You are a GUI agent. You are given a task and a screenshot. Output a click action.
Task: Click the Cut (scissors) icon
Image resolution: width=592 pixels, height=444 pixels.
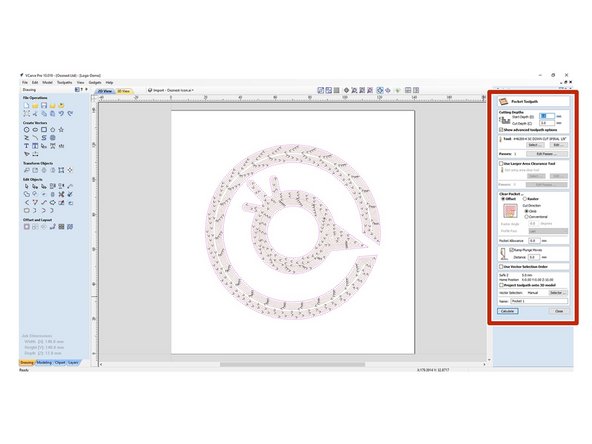(x=35, y=113)
